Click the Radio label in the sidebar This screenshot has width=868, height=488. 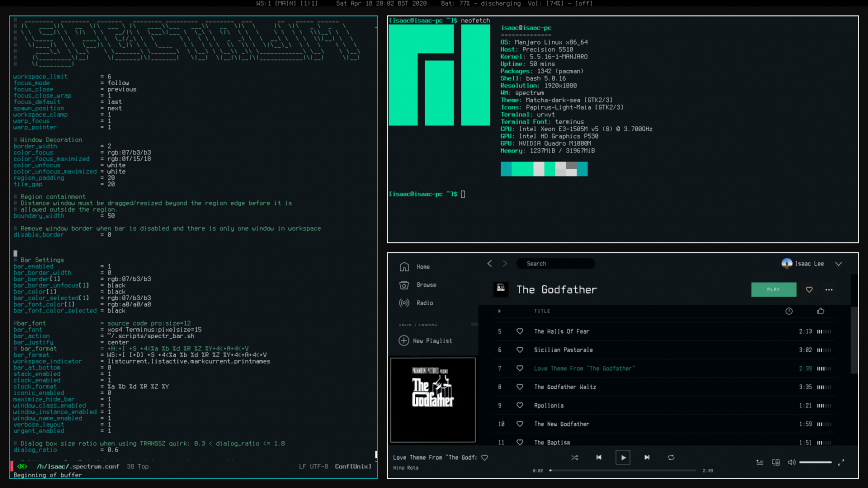[425, 303]
